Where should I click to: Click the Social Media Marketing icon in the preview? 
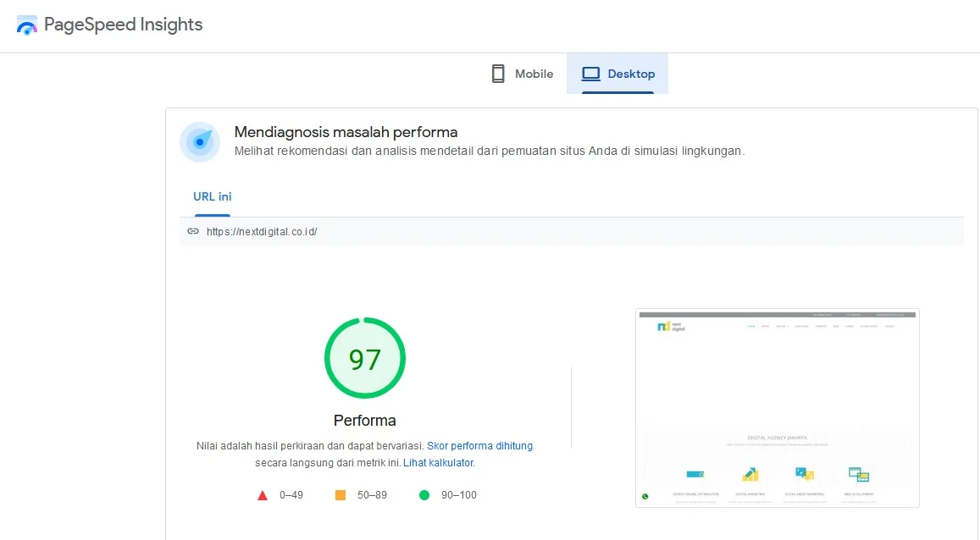(804, 474)
